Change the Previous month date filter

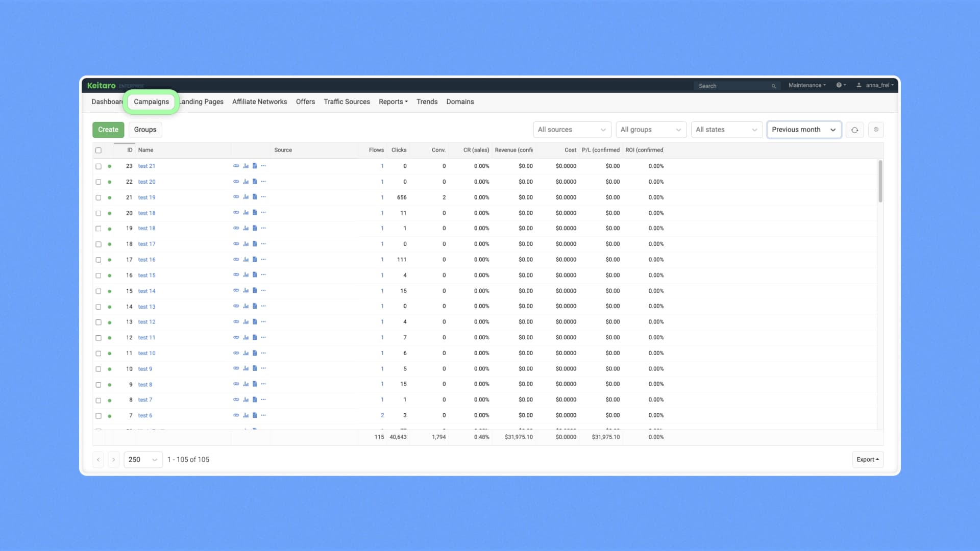point(803,130)
